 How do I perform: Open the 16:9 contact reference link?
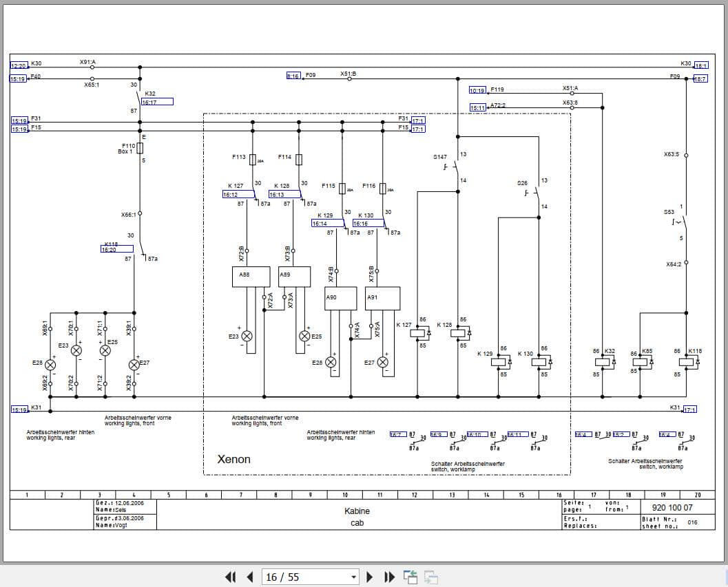click(x=439, y=434)
